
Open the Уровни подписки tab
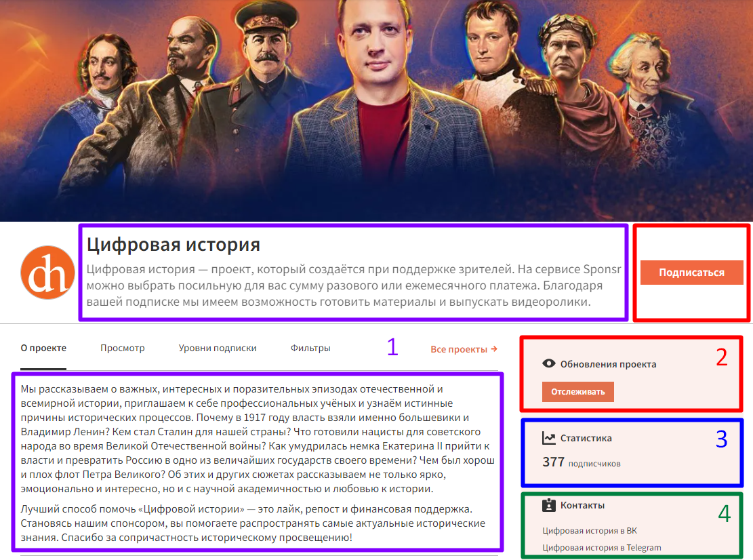[x=218, y=348]
